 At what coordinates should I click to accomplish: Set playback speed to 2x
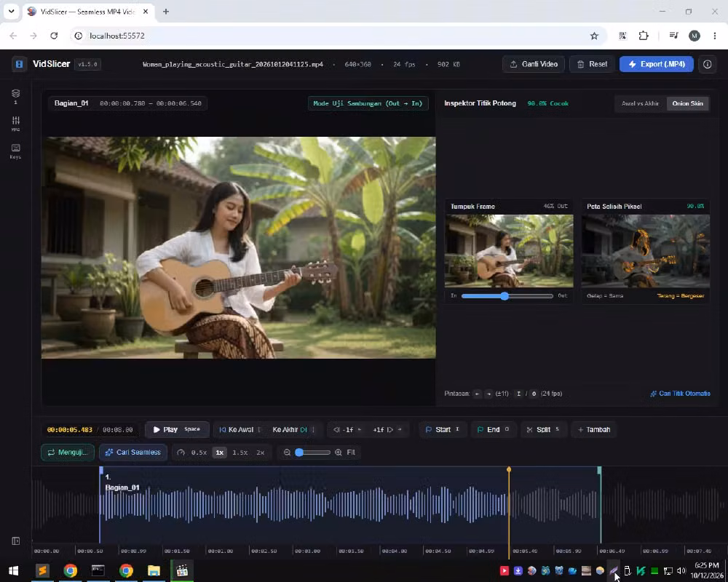pyautogui.click(x=261, y=452)
